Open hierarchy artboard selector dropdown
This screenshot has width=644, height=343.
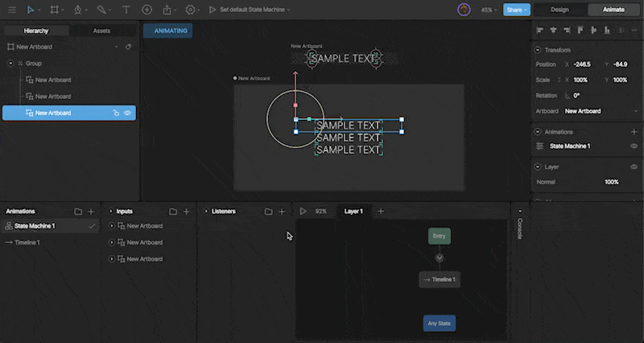pyautogui.click(x=116, y=47)
